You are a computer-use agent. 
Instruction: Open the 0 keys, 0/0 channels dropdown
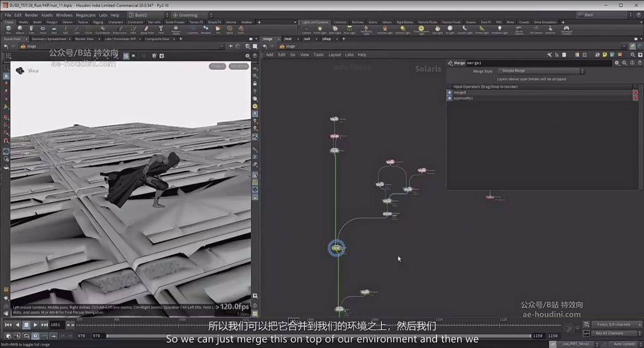pyautogui.click(x=617, y=325)
